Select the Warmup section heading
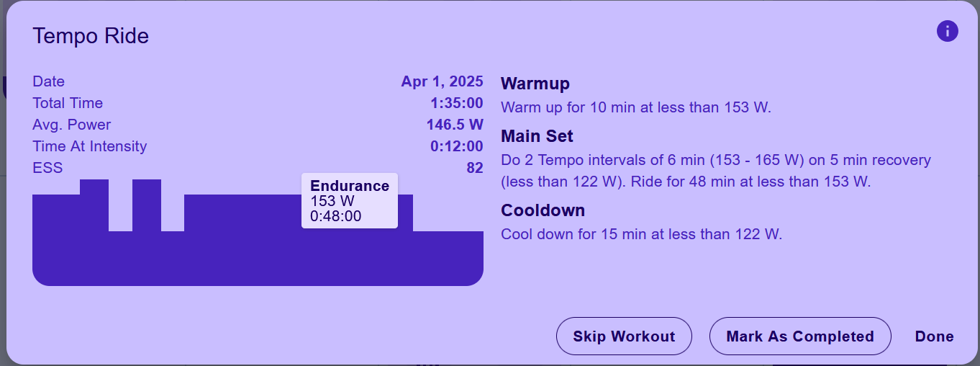The image size is (980, 366). point(535,84)
